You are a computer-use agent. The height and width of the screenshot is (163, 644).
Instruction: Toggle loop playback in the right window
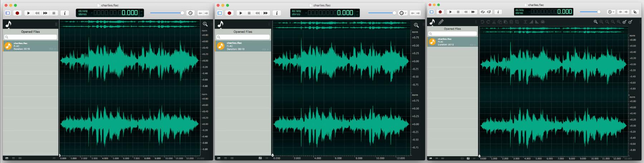click(x=482, y=12)
